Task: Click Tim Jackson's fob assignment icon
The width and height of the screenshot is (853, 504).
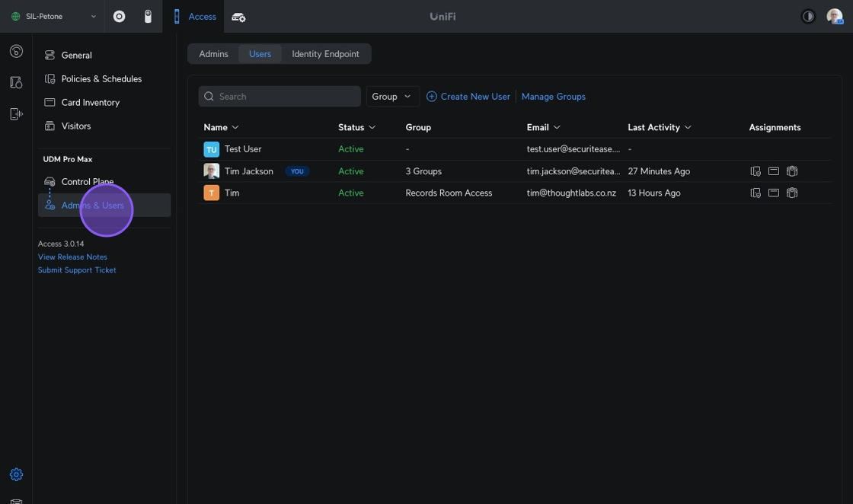Action: (791, 171)
